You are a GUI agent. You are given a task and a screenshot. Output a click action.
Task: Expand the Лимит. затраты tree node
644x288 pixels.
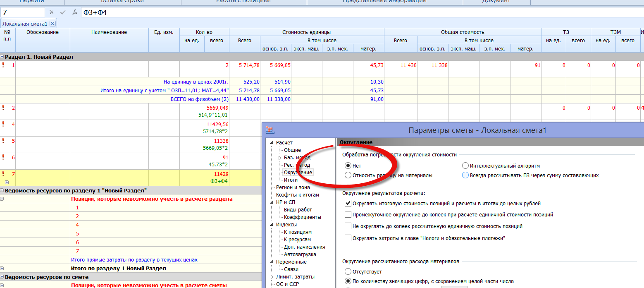coord(272,277)
